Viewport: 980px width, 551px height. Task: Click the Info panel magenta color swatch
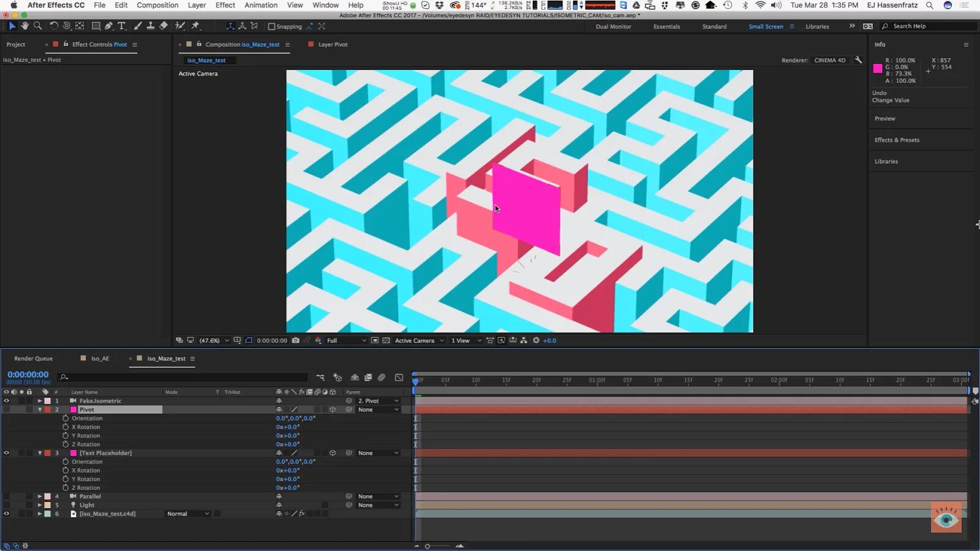pos(878,68)
